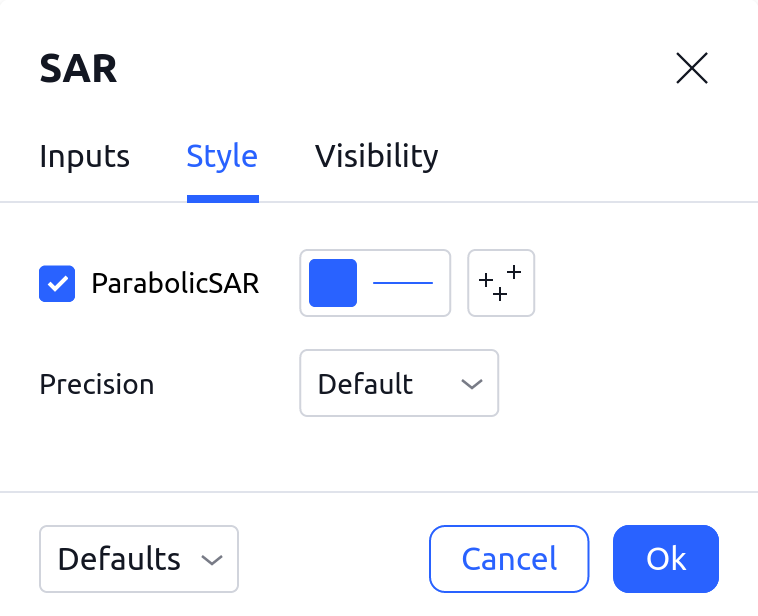Open the Visibility tab
This screenshot has width=758, height=616.
(376, 157)
